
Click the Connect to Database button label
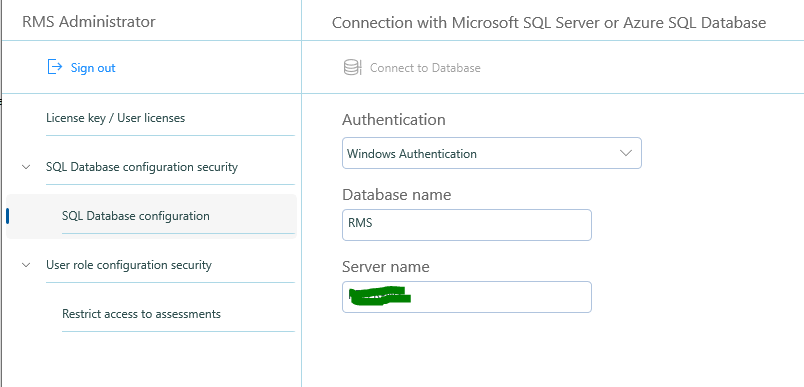[x=425, y=68]
